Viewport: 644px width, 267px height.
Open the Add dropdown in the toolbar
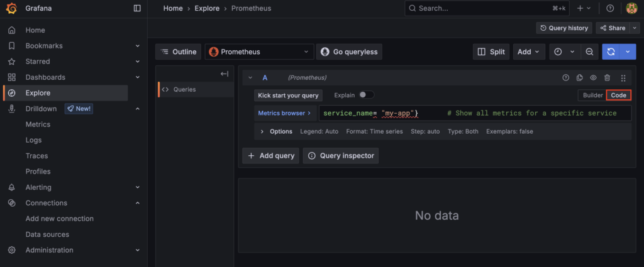(529, 52)
